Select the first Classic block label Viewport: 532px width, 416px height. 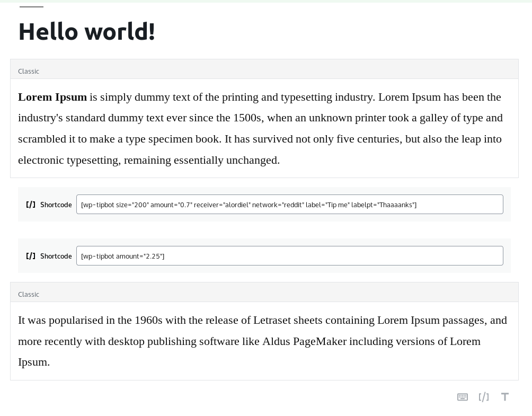click(29, 71)
